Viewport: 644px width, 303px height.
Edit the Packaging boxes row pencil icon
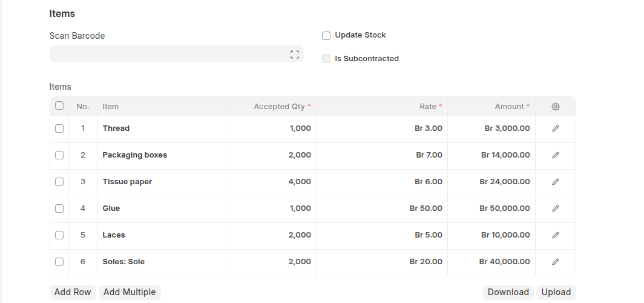(x=556, y=155)
